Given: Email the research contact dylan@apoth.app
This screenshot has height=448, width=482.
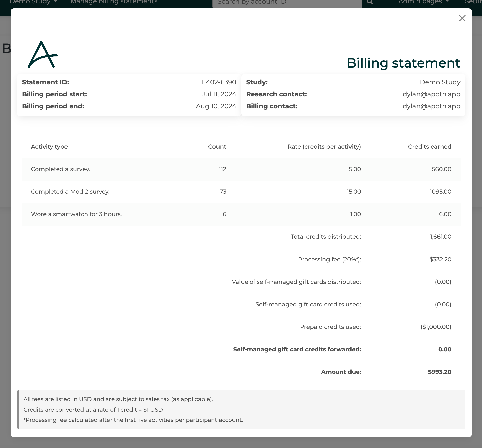Looking at the screenshot, I should (x=431, y=94).
